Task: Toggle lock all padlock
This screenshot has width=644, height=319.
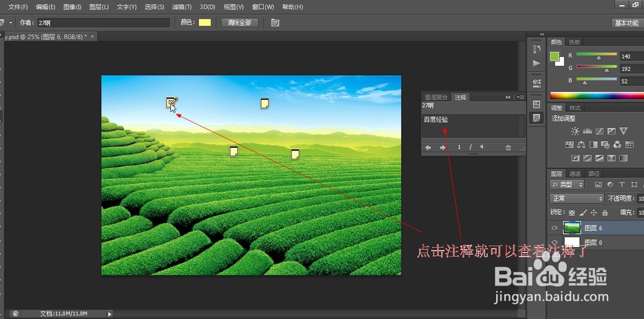Action: 605,212
